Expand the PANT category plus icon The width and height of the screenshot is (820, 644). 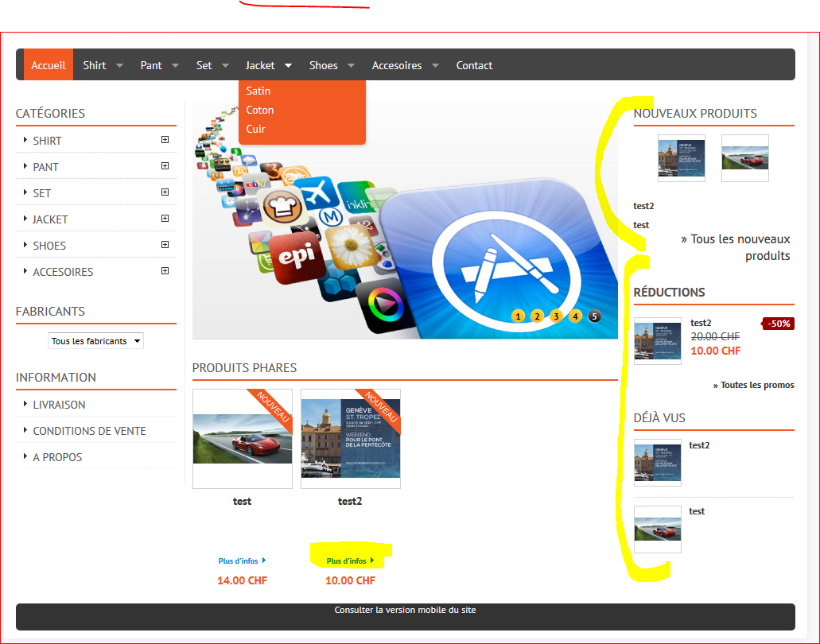point(165,165)
